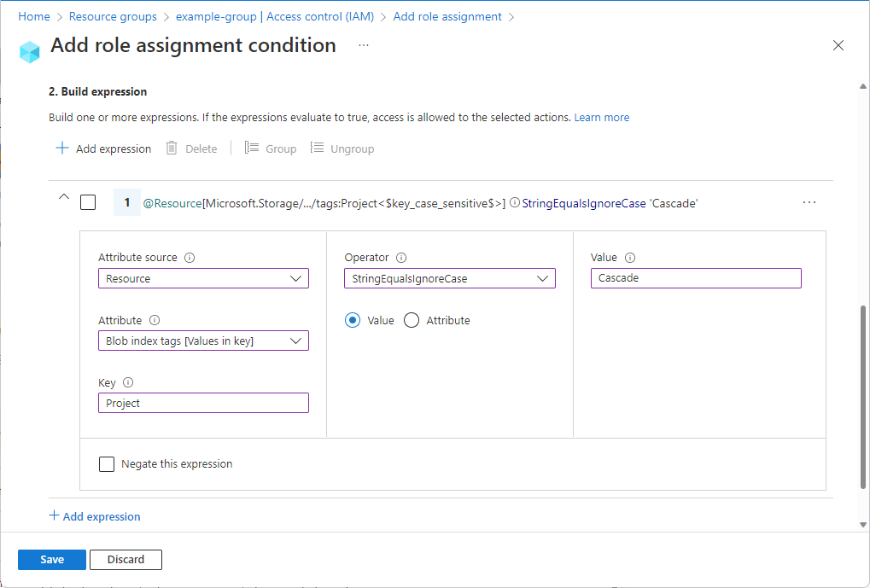Enable the Negate this expression checkbox
870x588 pixels.
tap(107, 463)
